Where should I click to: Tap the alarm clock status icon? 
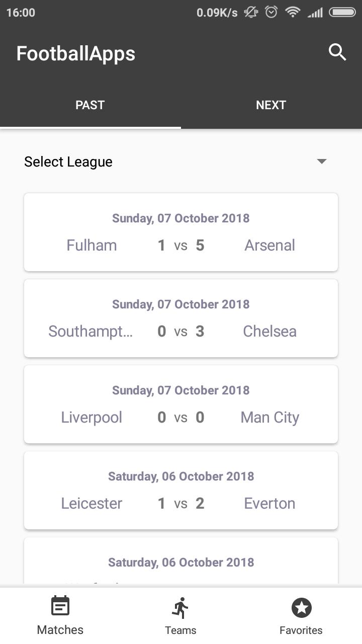(271, 13)
